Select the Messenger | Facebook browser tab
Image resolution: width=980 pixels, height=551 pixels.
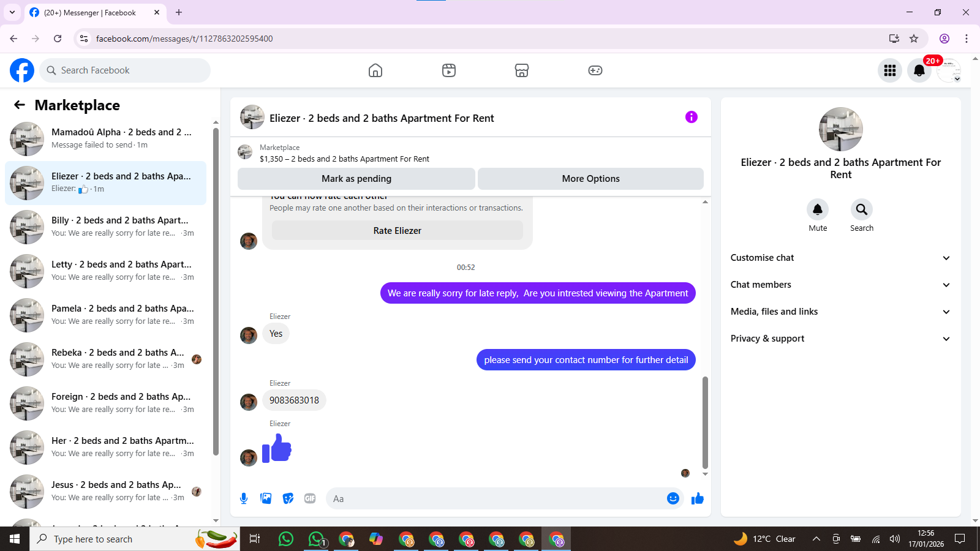95,12
